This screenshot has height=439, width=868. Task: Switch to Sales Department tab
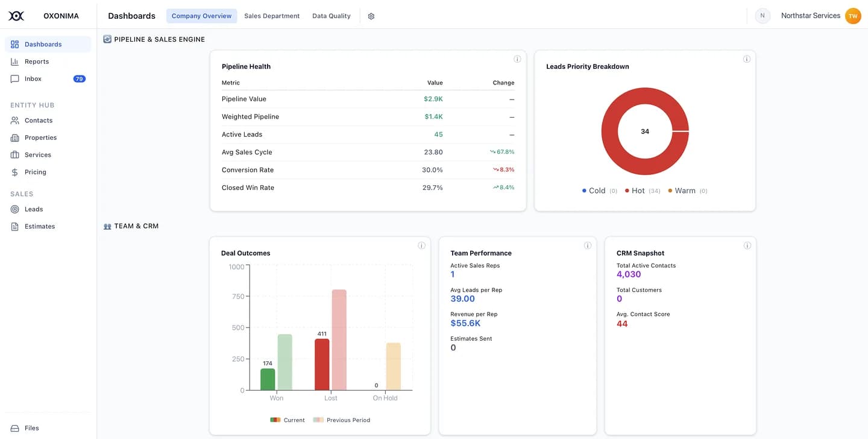click(x=272, y=16)
